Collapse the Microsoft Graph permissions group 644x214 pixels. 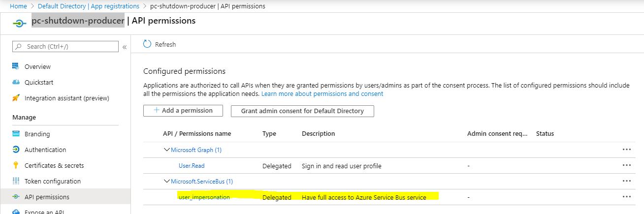(x=167, y=150)
